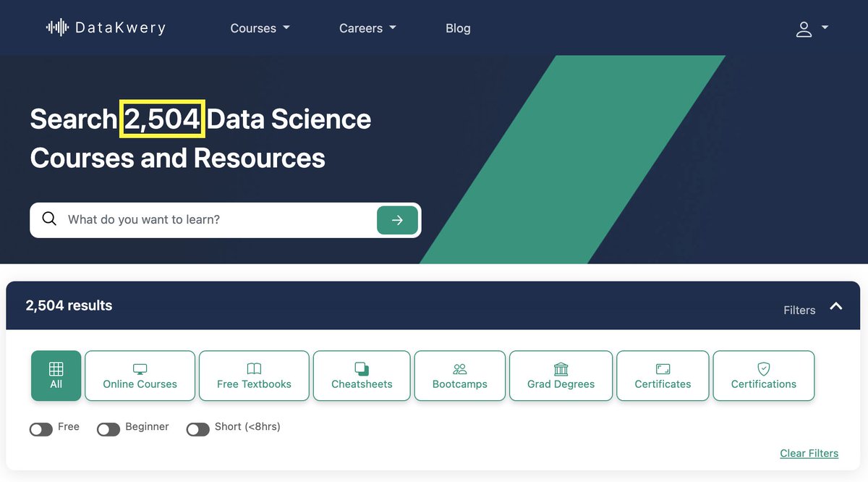The width and height of the screenshot is (868, 482).
Task: Filter by Bootcamps
Action: point(460,376)
